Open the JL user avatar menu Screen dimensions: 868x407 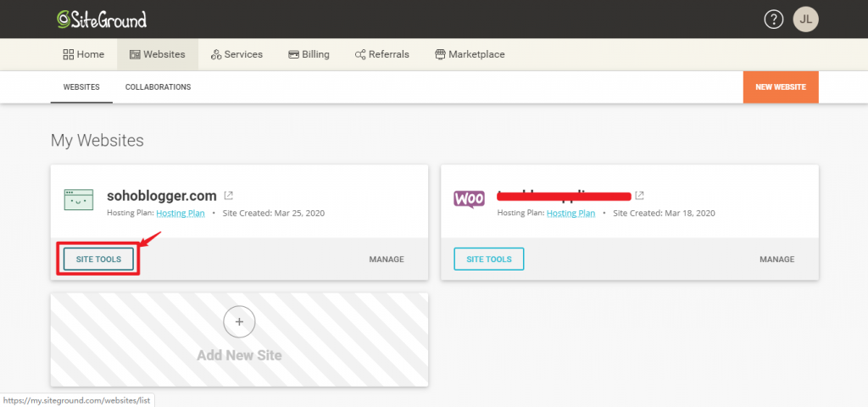tap(805, 20)
